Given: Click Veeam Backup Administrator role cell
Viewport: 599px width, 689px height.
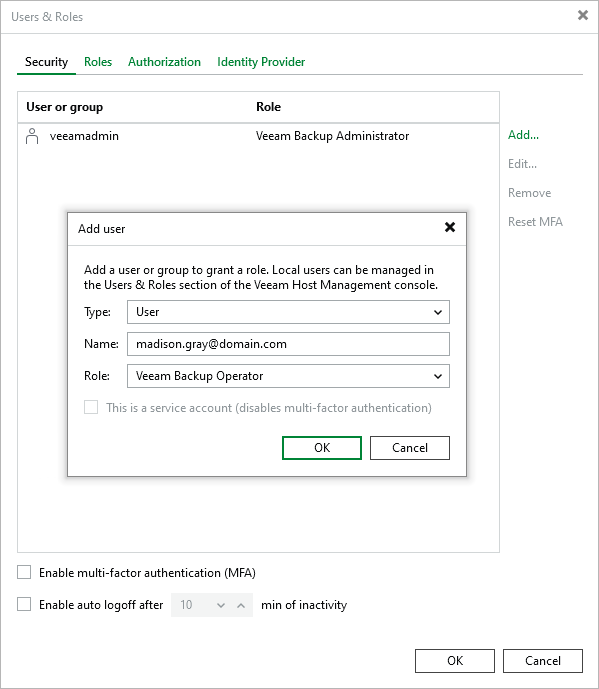Looking at the screenshot, I should click(x=332, y=136).
